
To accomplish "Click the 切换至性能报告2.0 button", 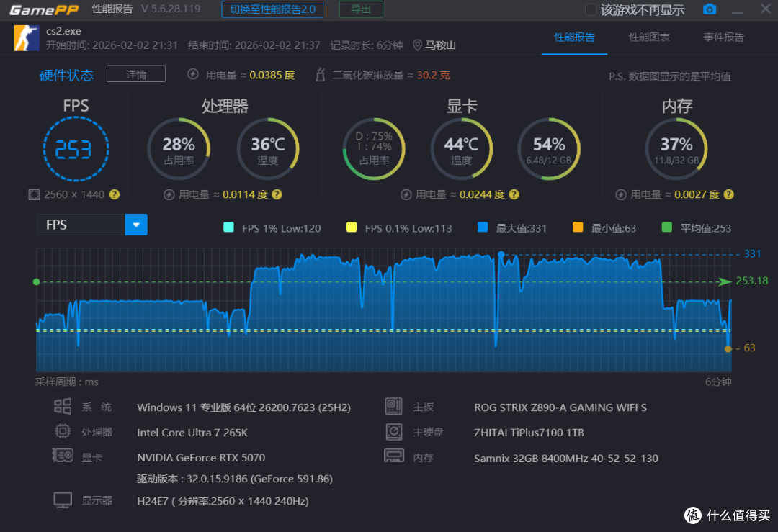I will [x=272, y=9].
